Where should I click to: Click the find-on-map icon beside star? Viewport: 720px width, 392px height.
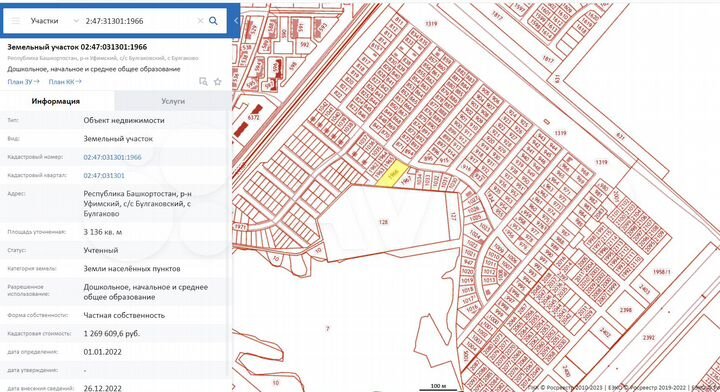click(203, 82)
